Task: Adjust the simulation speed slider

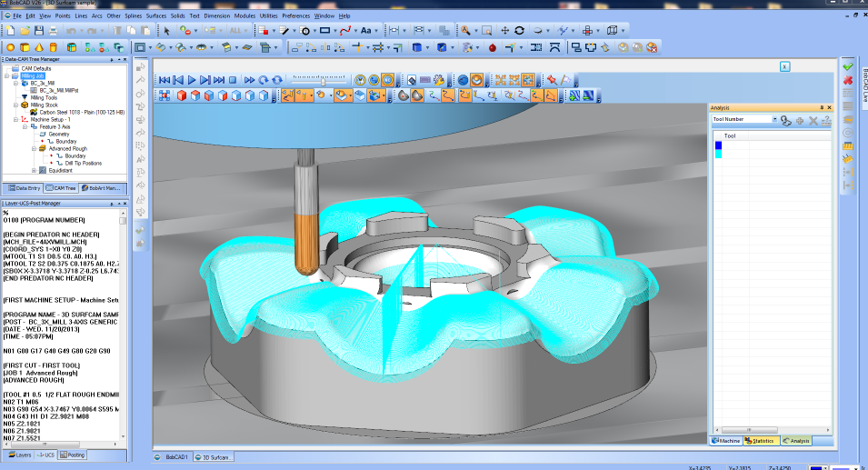Action: (x=324, y=80)
